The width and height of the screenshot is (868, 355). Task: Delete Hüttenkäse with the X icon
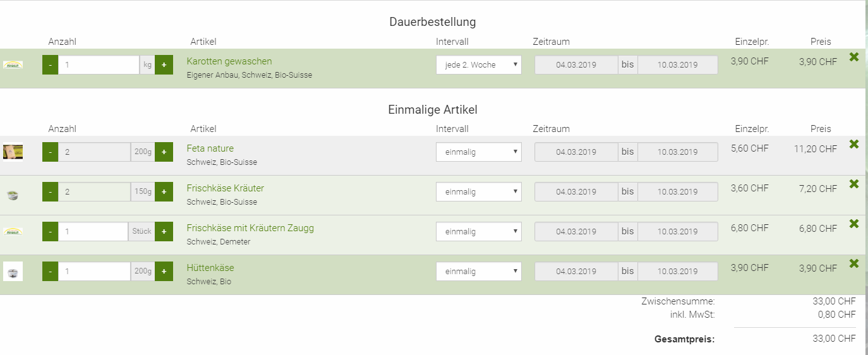click(x=854, y=263)
